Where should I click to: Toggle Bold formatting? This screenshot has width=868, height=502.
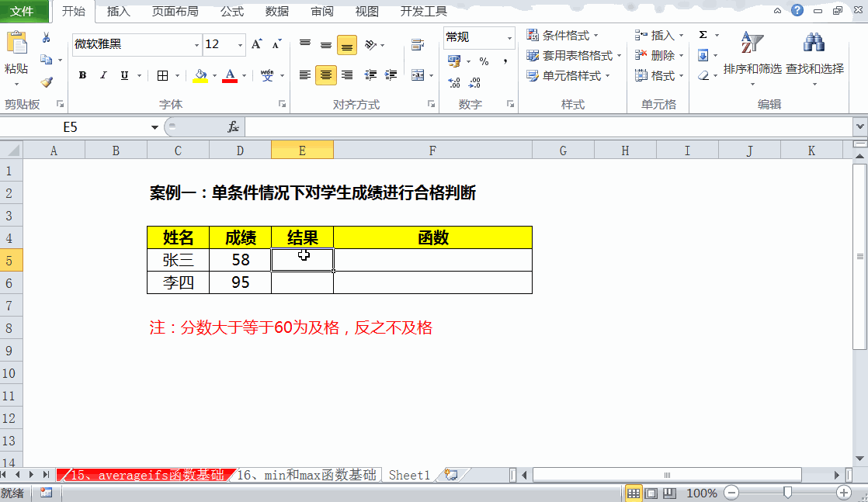82,76
